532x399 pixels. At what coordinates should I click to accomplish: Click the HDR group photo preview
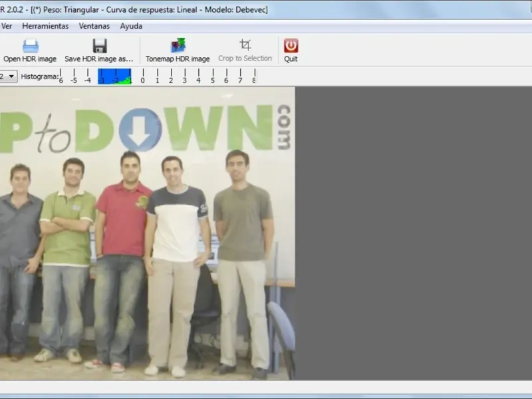tap(147, 233)
